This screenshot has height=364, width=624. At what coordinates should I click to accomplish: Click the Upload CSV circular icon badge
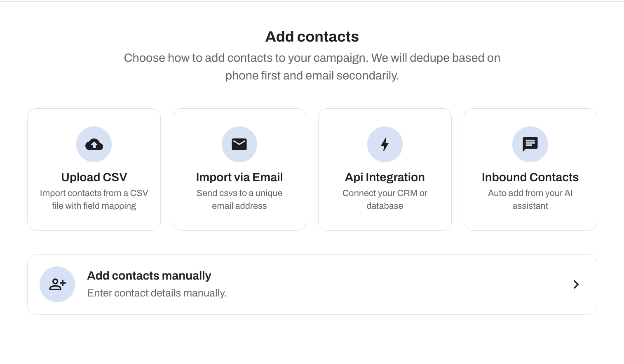click(x=94, y=144)
